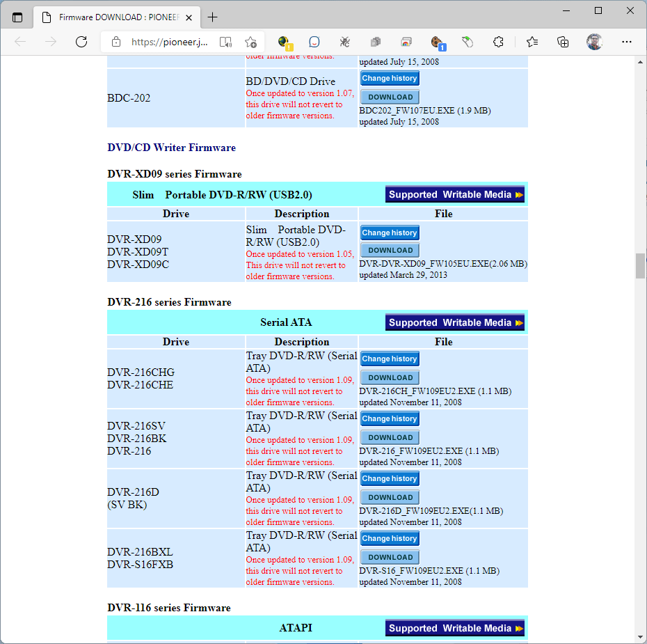
Task: View Change history for DVR-216D
Action: point(390,478)
